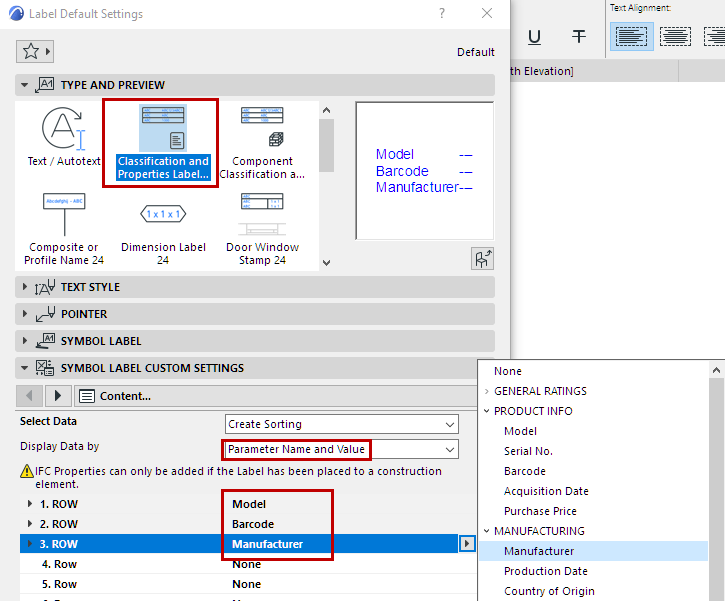The width and height of the screenshot is (725, 601).
Task: Set left text alignment
Action: pyautogui.click(x=631, y=37)
